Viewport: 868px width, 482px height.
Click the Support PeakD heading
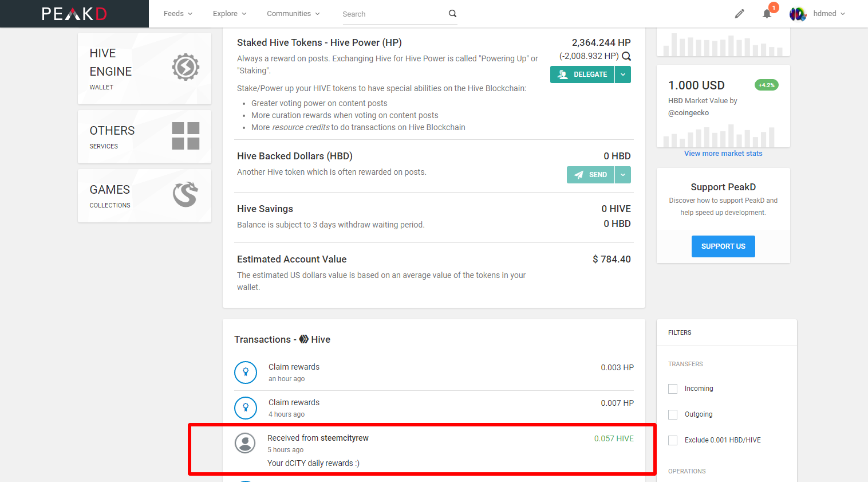coord(723,187)
